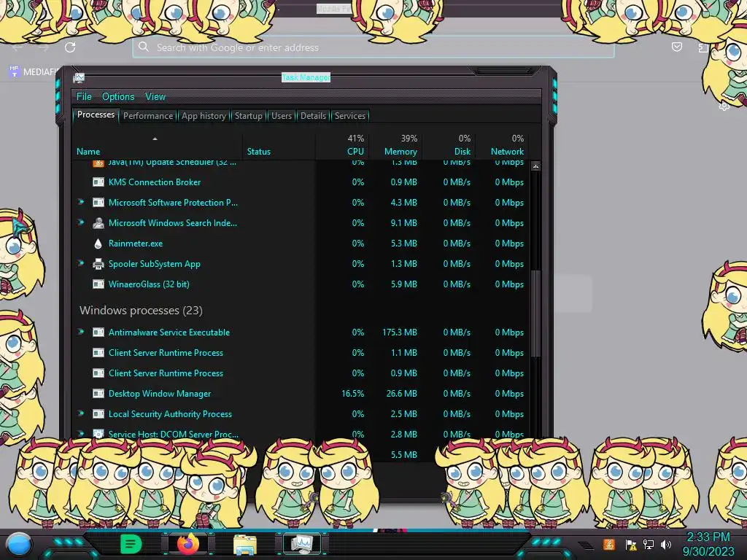The width and height of the screenshot is (747, 560).
Task: Click the Windows processes (23) group header
Action: tap(141, 311)
